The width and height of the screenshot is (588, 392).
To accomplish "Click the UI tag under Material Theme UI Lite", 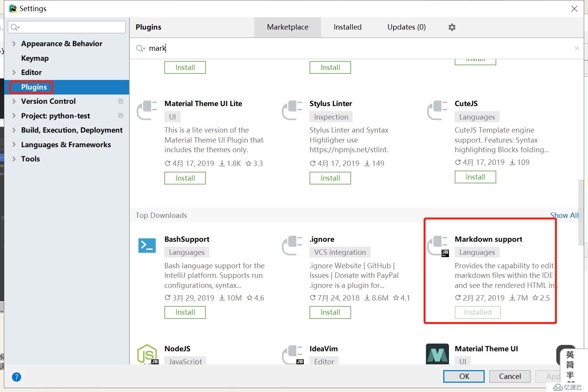I will point(172,117).
